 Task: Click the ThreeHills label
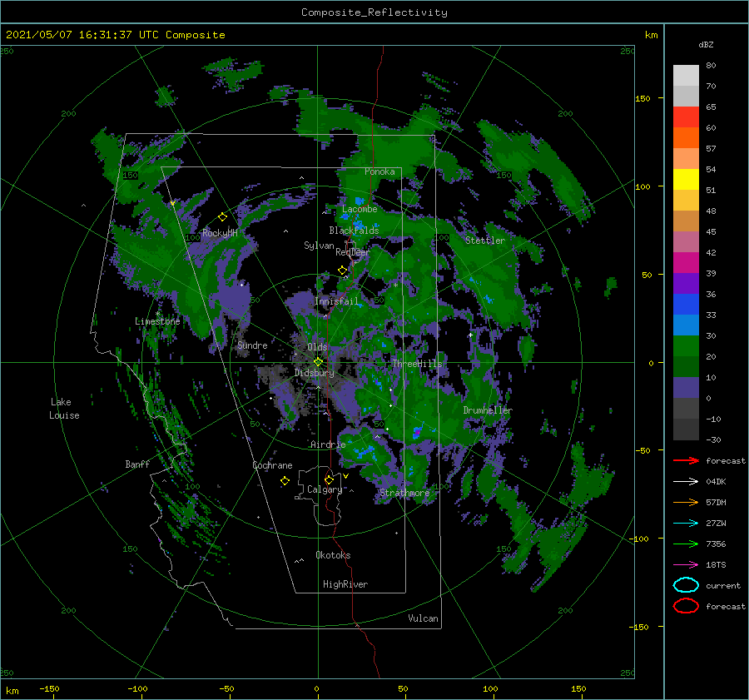(417, 364)
